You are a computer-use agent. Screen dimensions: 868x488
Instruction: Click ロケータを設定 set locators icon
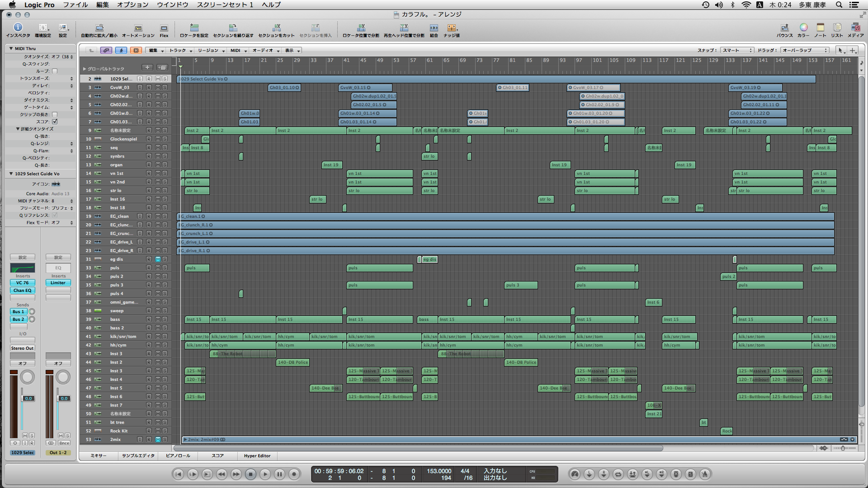point(194,28)
